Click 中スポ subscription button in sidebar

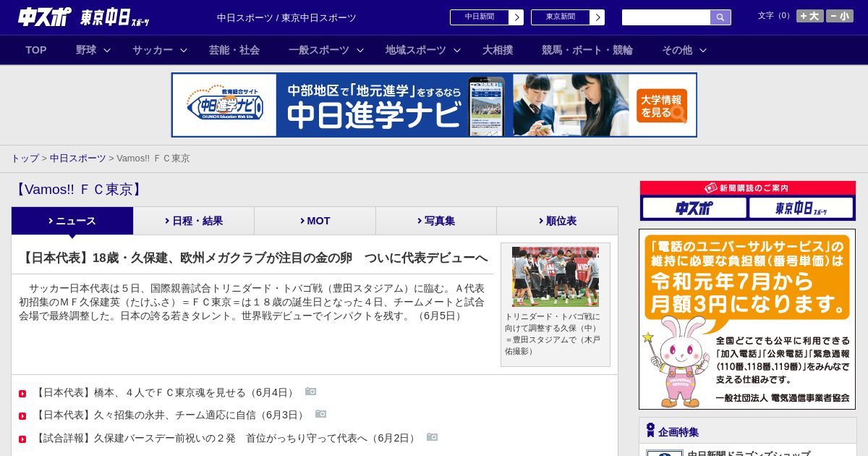point(694,208)
